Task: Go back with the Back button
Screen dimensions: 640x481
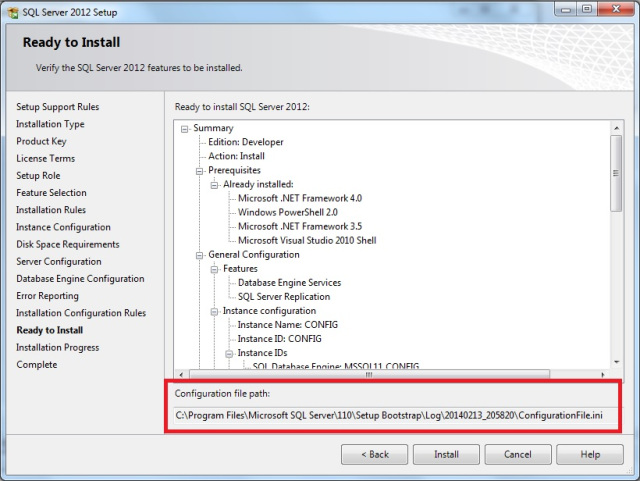Action: (x=374, y=454)
